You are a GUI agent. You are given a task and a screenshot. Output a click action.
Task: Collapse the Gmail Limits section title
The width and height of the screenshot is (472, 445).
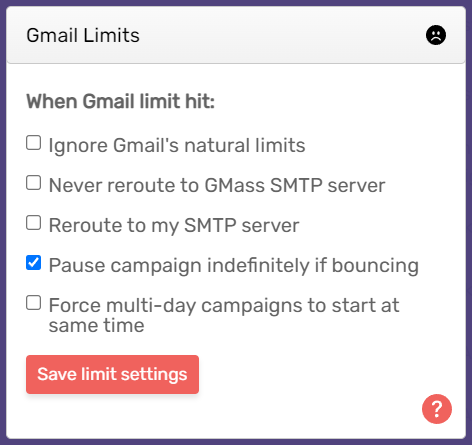point(83,35)
